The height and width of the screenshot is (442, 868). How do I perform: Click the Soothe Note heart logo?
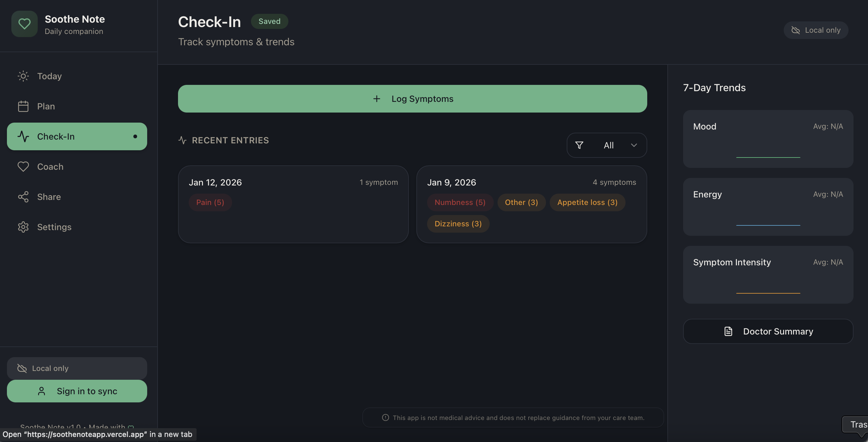point(24,24)
